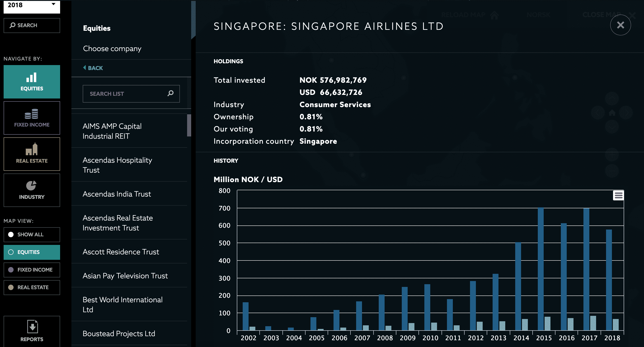Click the 2007 NOK bar in chart

[359, 316]
